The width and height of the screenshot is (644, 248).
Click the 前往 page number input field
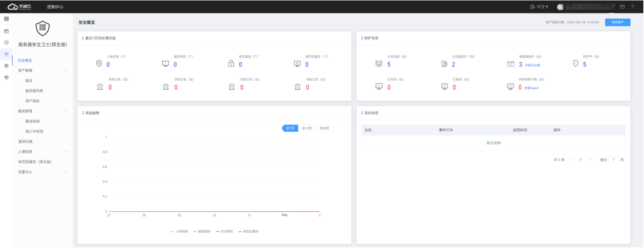614,159
